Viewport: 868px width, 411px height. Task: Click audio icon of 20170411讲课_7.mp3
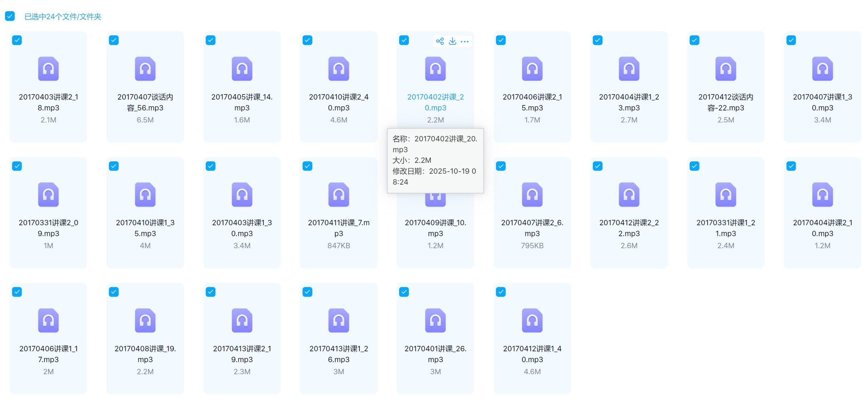tap(338, 195)
